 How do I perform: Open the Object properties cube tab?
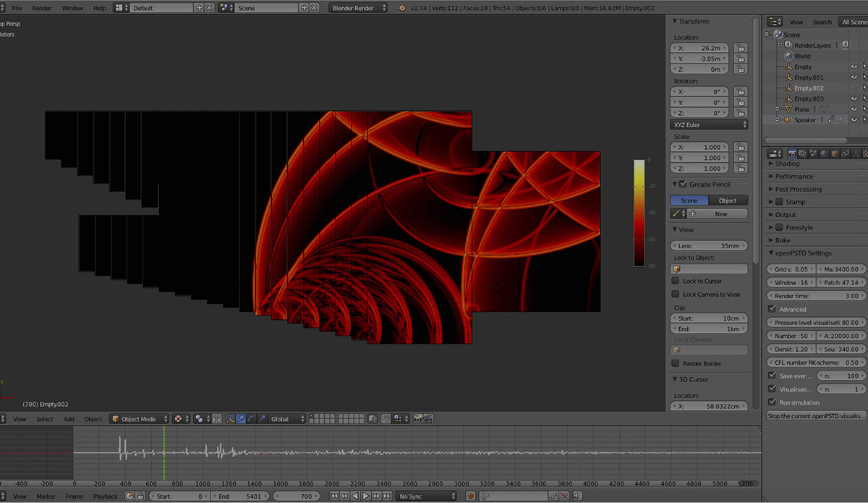pyautogui.click(x=834, y=153)
